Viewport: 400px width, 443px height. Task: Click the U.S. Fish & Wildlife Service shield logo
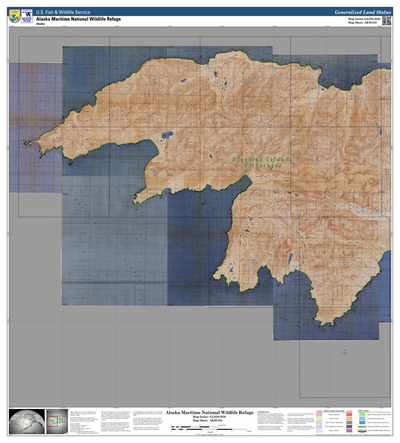tap(14, 16)
